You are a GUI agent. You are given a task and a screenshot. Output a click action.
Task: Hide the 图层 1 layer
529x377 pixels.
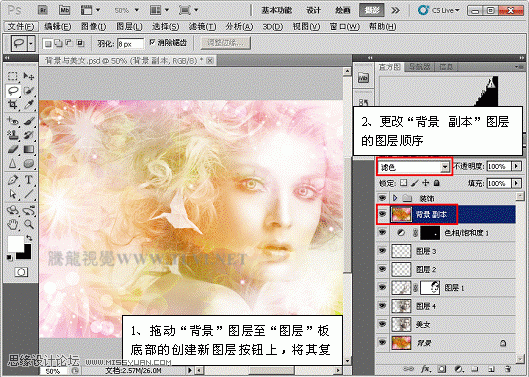click(382, 287)
